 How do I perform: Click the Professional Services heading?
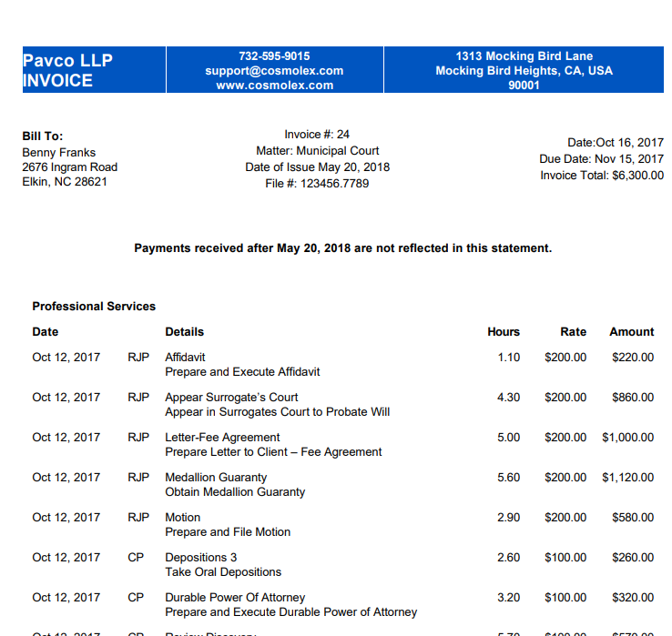[94, 307]
